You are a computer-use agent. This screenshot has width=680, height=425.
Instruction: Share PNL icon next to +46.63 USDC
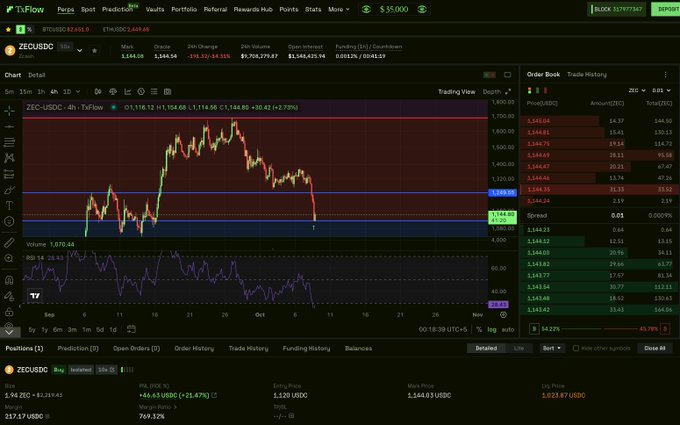pyautogui.click(x=214, y=395)
